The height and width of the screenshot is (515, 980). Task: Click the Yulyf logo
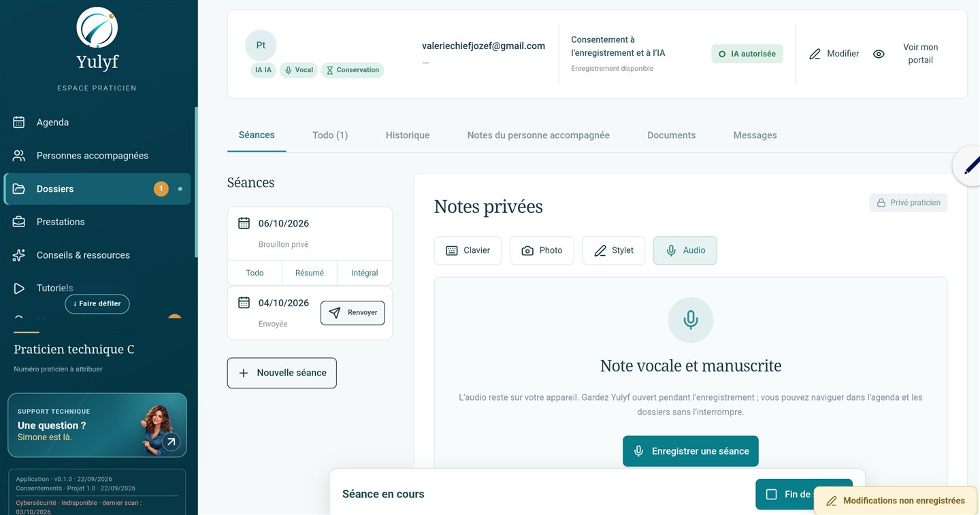97,28
